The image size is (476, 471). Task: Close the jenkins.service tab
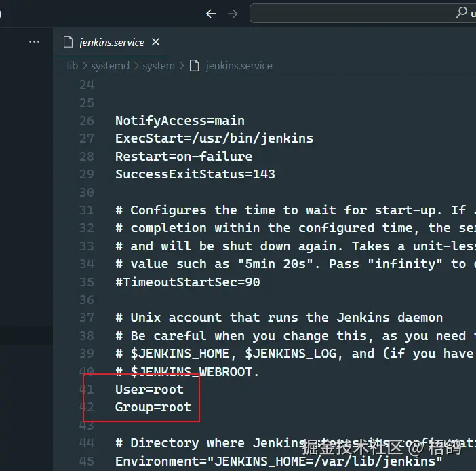click(156, 42)
